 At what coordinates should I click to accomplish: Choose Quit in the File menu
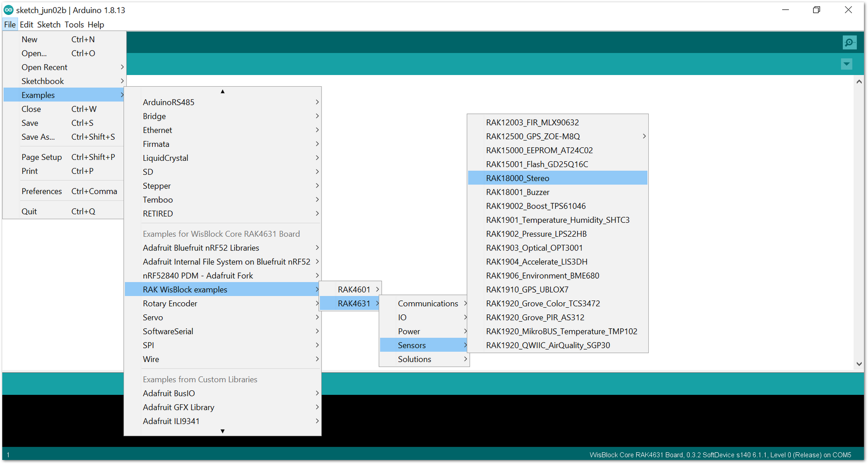64,211
